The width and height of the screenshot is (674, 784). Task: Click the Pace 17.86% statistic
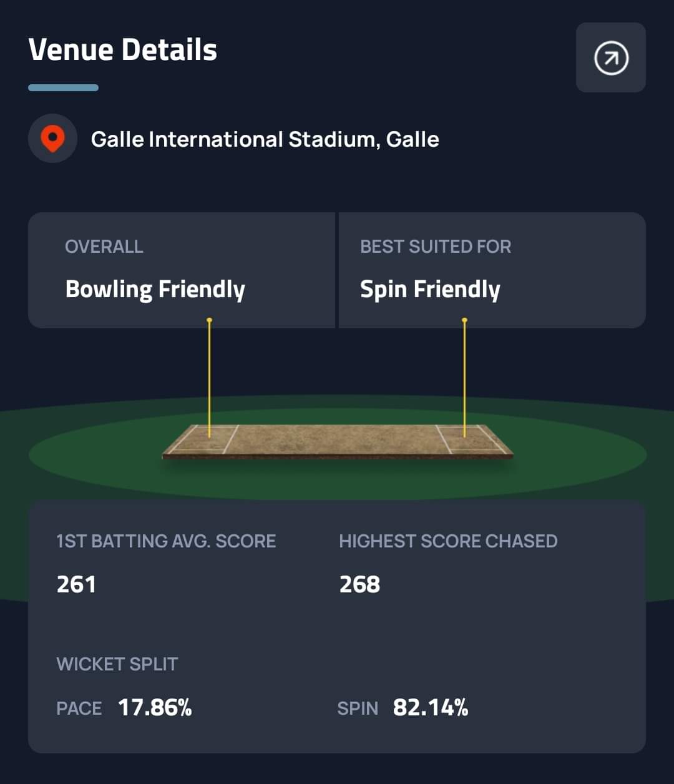[x=154, y=708]
